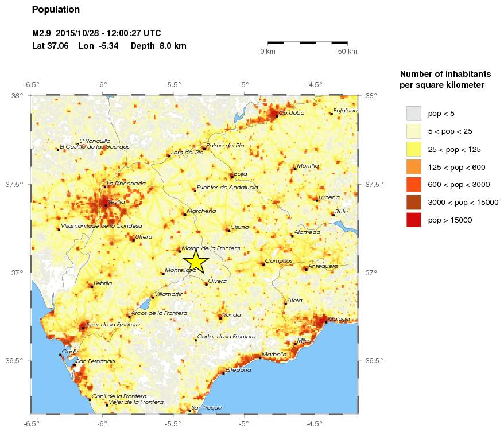Click the Ecija city marker
Viewport: 504px width, 432px height.
coord(232,176)
